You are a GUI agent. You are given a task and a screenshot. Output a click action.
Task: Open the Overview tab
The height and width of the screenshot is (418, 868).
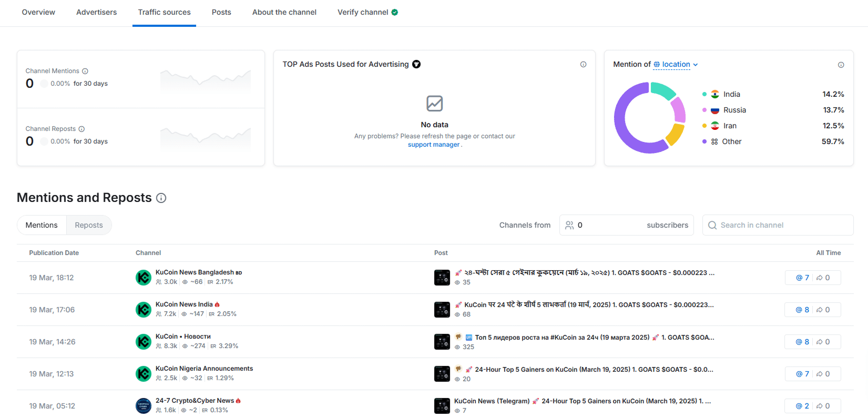click(38, 12)
